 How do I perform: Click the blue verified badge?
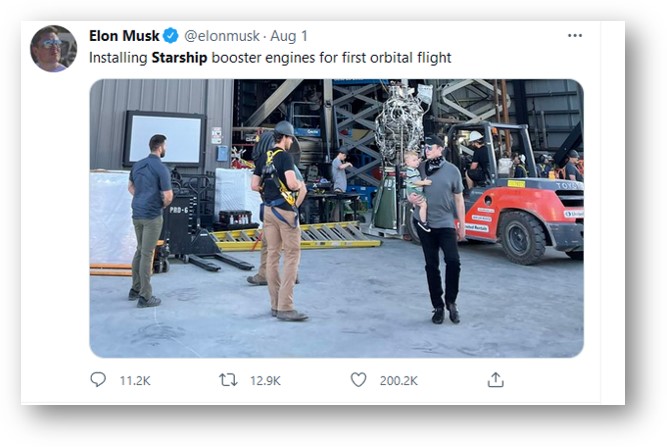click(171, 36)
